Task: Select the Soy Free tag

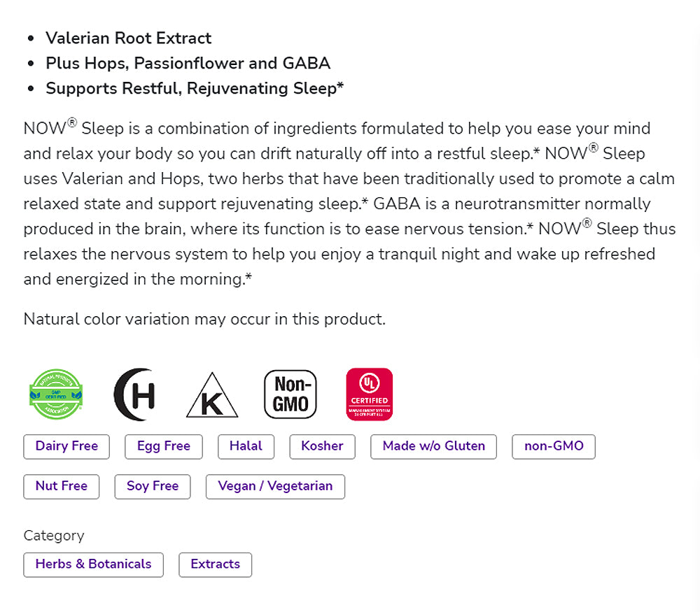Action: point(153,486)
